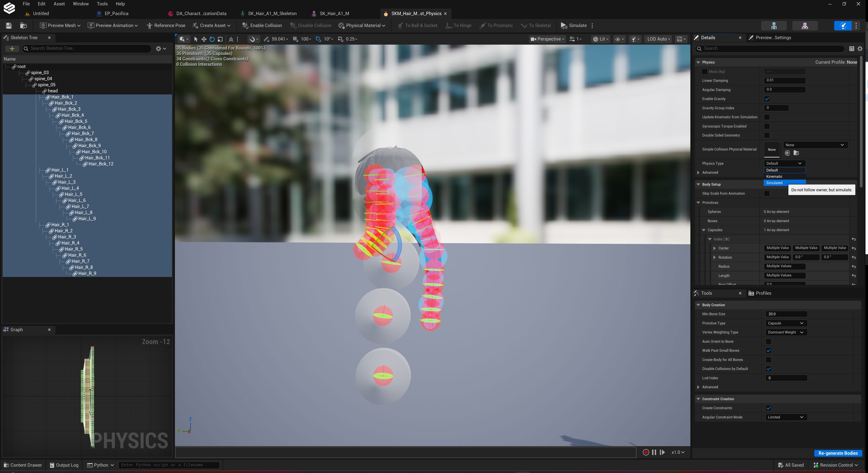Image resolution: width=868 pixels, height=473 pixels.
Task: Select the translate transform tool
Action: pos(204,39)
